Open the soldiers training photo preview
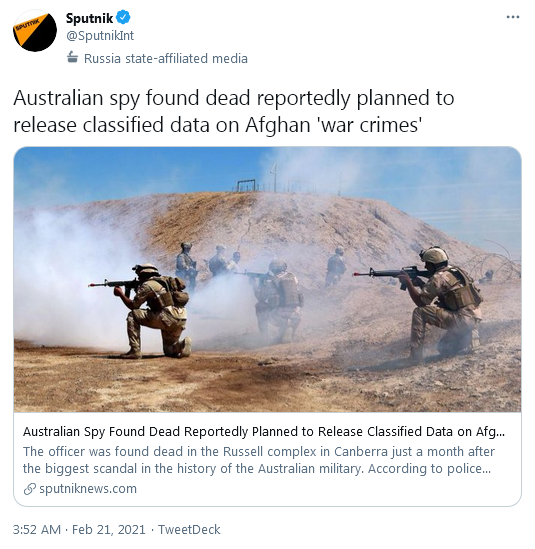Image resolution: width=535 pixels, height=549 pixels. (x=268, y=279)
